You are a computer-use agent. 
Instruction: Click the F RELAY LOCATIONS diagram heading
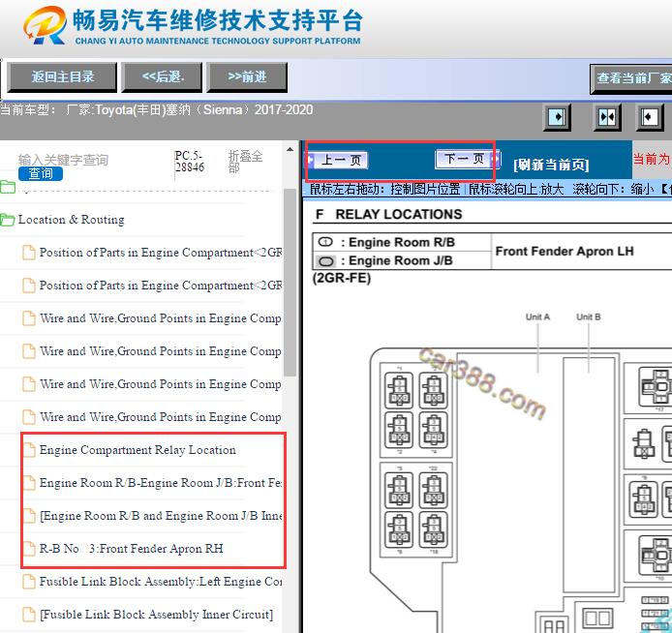388,214
